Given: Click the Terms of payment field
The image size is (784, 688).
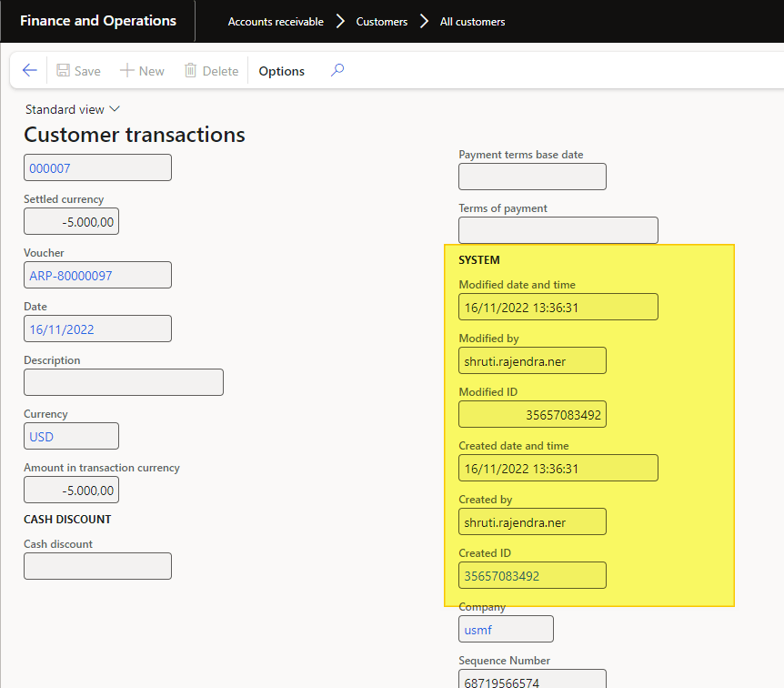Looking at the screenshot, I should 558,230.
